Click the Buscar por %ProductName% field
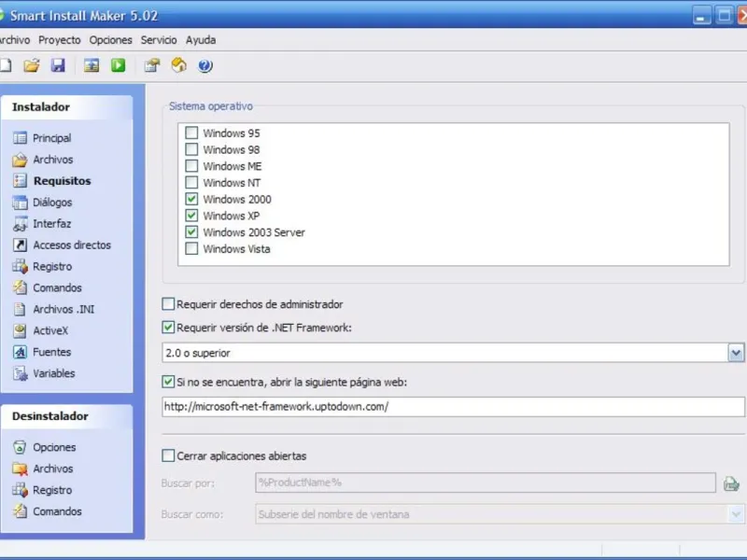 (486, 483)
